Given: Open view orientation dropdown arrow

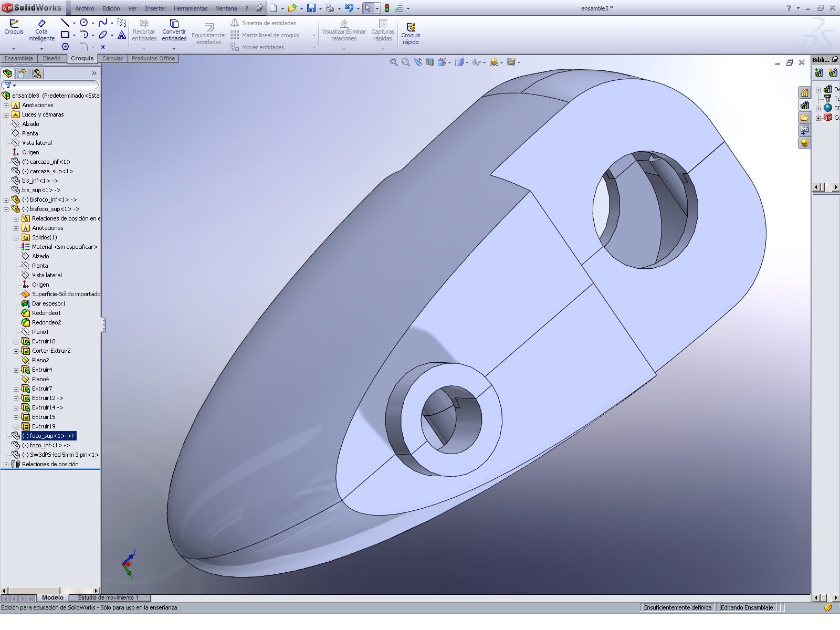Looking at the screenshot, I should click(x=449, y=62).
